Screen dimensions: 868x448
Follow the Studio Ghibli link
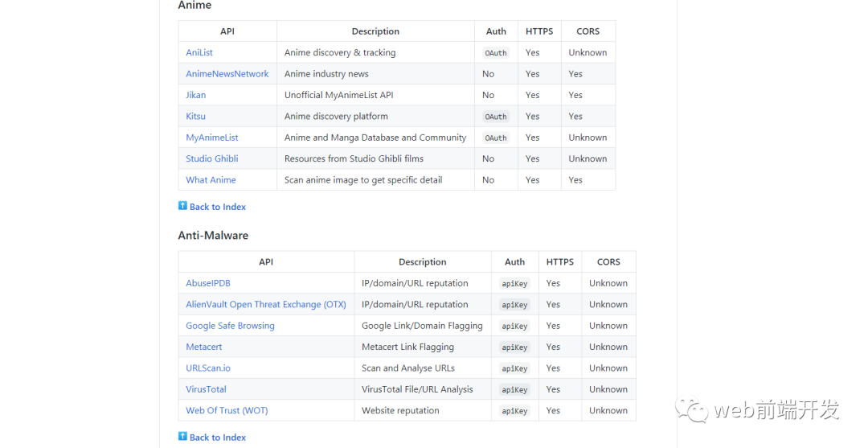[212, 159]
